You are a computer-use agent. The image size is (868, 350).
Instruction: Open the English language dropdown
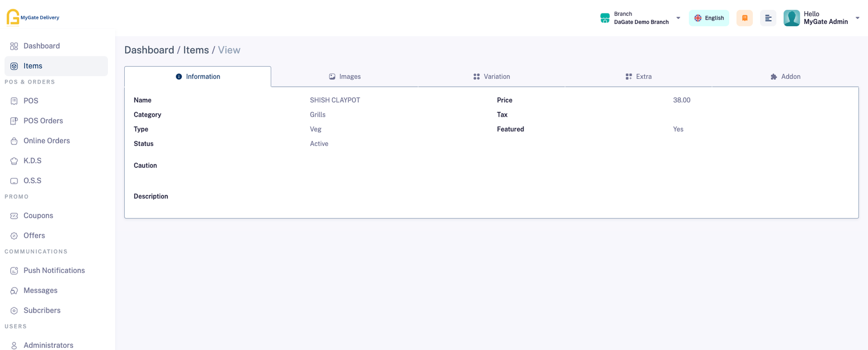click(x=709, y=18)
